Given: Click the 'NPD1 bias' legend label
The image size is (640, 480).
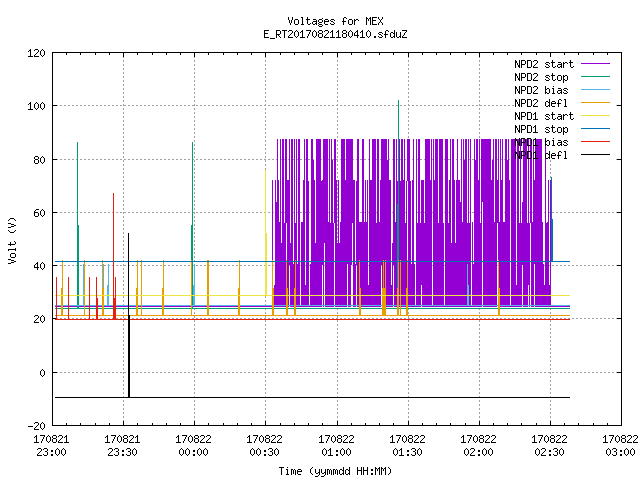Looking at the screenshot, I should pos(541,142).
